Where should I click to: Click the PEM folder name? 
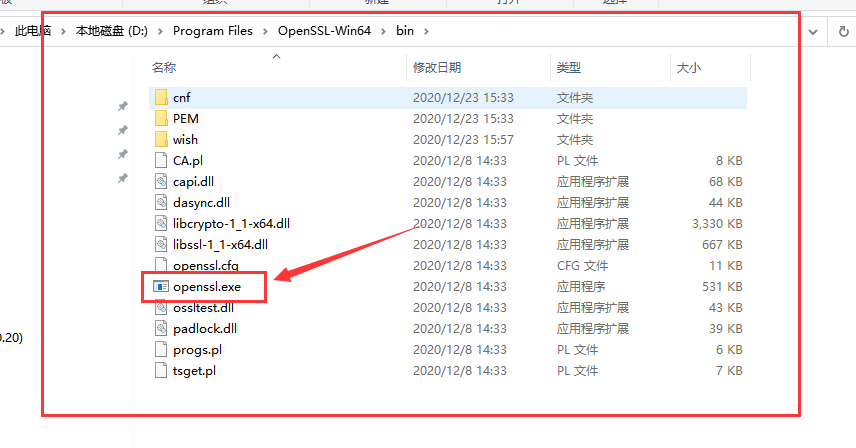point(186,118)
